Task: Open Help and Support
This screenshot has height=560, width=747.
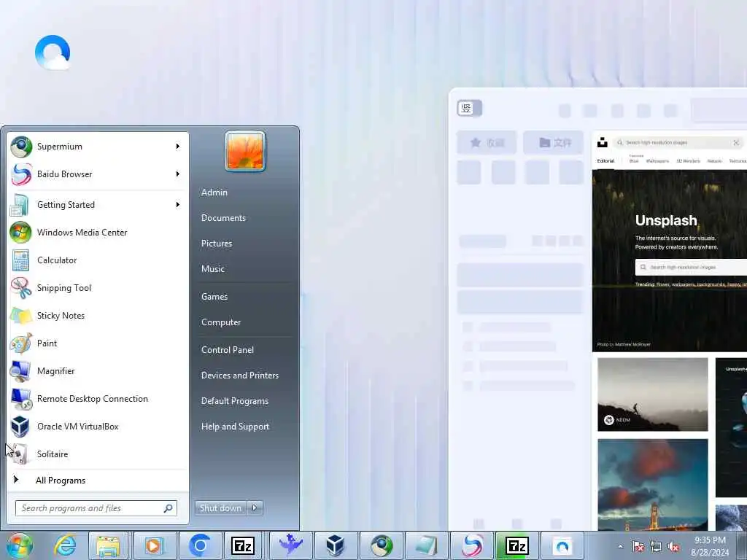Action: (236, 427)
